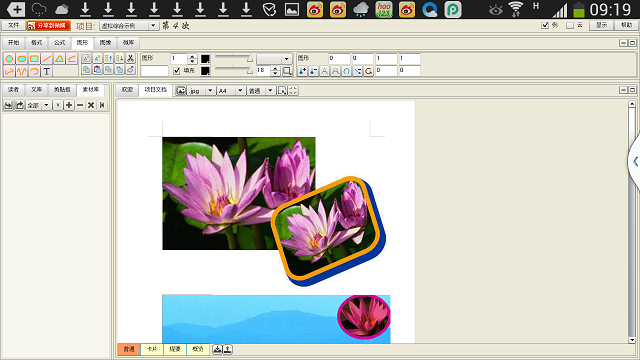Image resolution: width=640 pixels, height=360 pixels.
Task: Select the rounded ellipse shape tool
Action: click(x=22, y=59)
